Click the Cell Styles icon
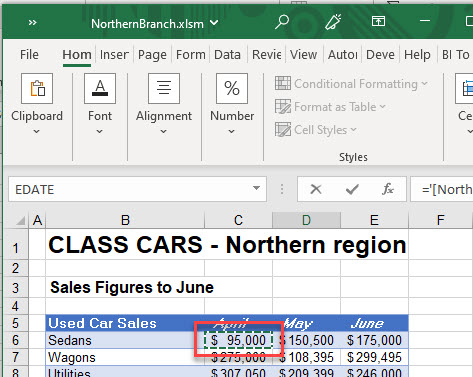This screenshot has height=377, width=473. coord(283,129)
